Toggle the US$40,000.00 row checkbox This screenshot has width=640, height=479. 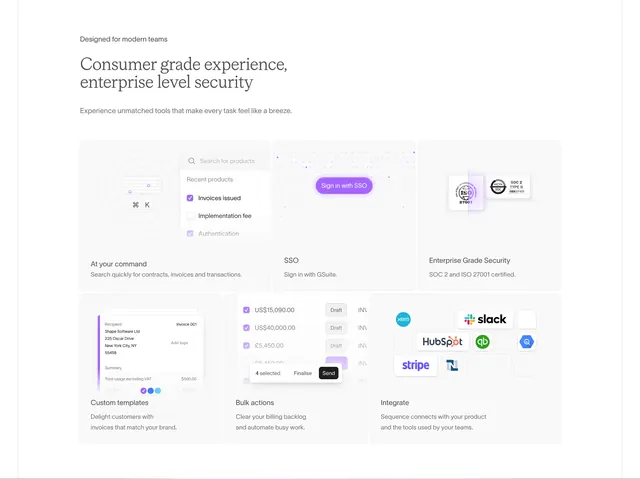(x=246, y=328)
